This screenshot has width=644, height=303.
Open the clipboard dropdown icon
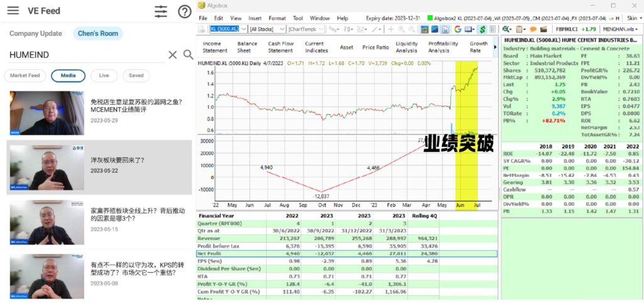[x=521, y=29]
